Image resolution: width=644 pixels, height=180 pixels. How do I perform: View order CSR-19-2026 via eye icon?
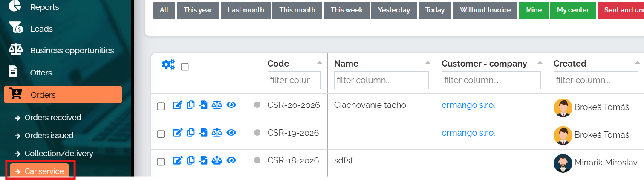(x=231, y=133)
